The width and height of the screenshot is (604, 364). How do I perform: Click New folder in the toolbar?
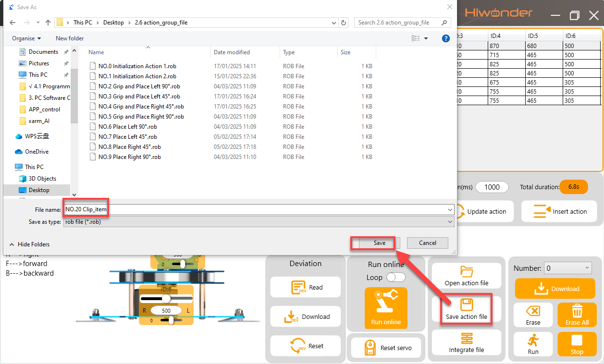pyautogui.click(x=70, y=38)
